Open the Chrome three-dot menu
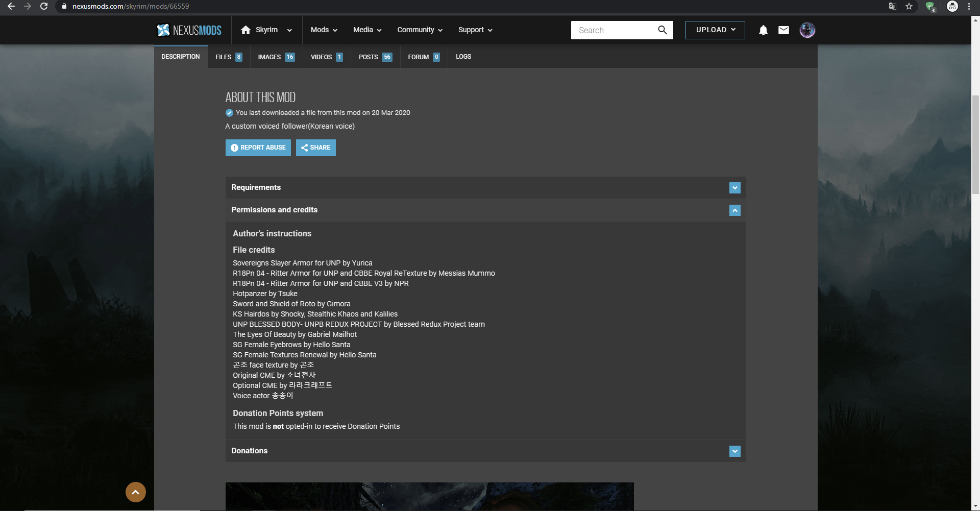The height and width of the screenshot is (511, 980). 969,6
